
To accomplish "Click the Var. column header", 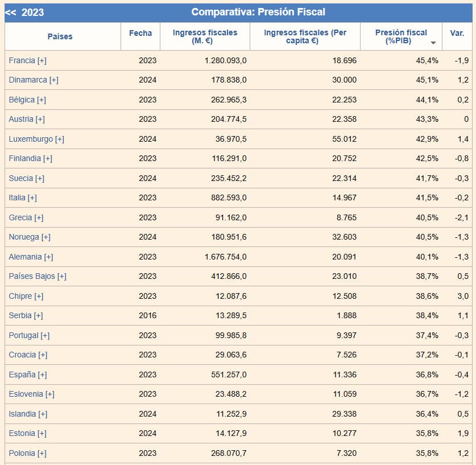I will tap(458, 33).
